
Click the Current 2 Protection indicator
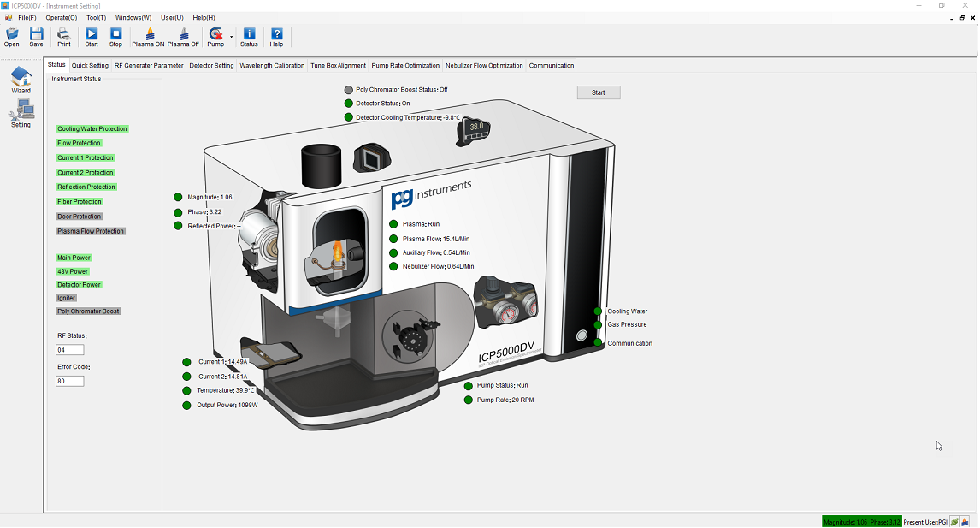click(86, 173)
